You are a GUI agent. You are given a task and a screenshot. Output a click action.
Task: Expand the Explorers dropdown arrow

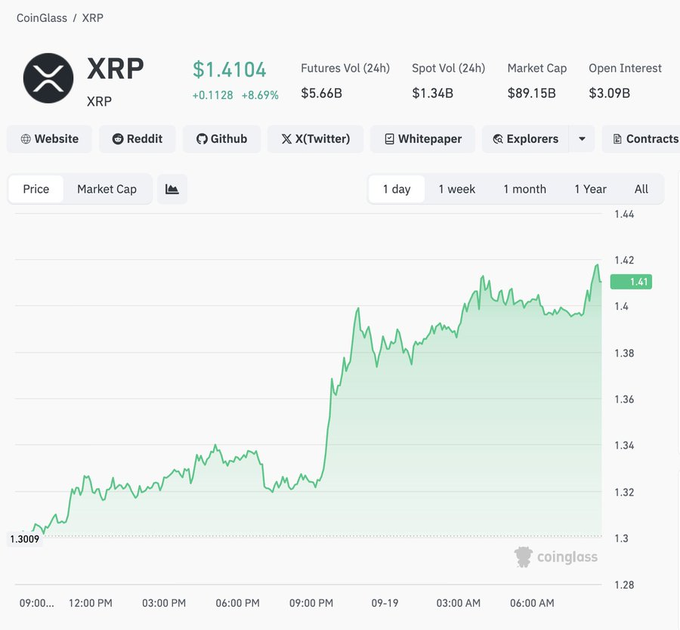point(582,139)
